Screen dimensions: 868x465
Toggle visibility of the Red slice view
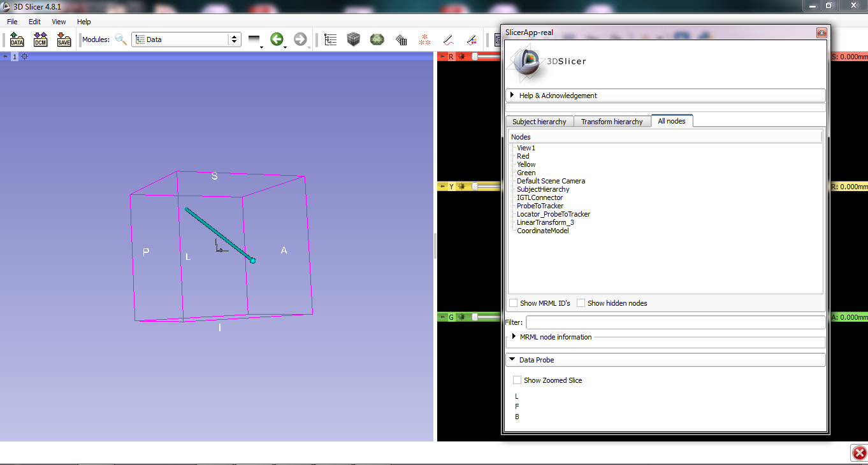[x=461, y=56]
